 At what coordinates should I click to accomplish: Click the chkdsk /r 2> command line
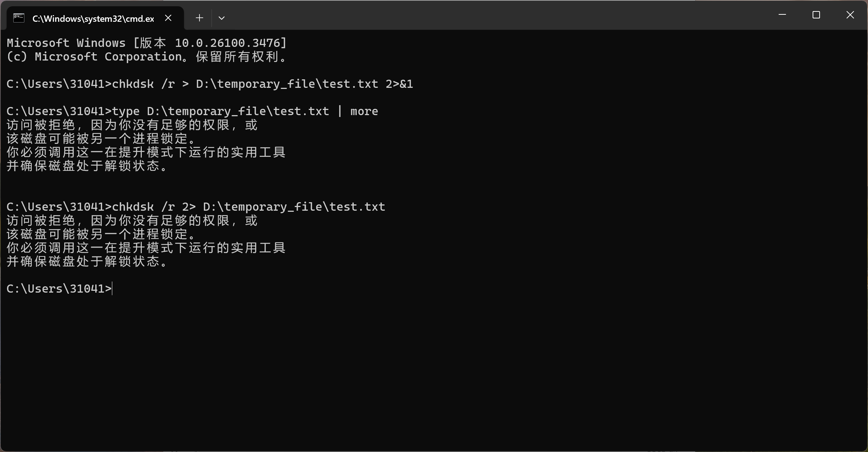pyautogui.click(x=196, y=207)
